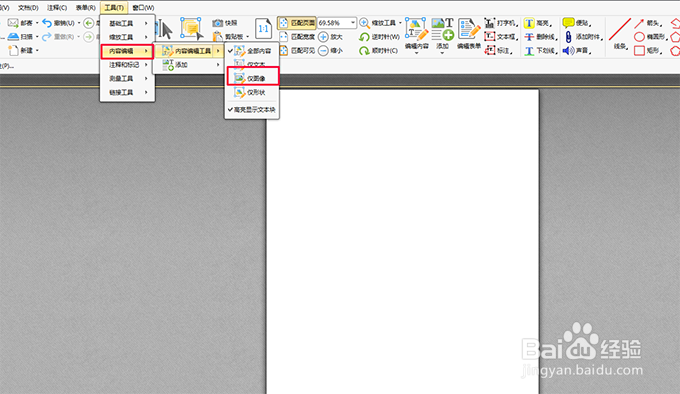Click the Scan (扫描) scanner icon
The width and height of the screenshot is (680, 394).
13,37
